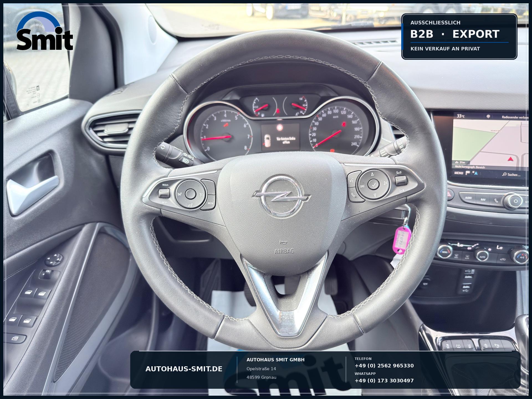Viewport: 532px width, 399px height.
Task: Toggle the infotainment power knob
Action: (514, 201)
